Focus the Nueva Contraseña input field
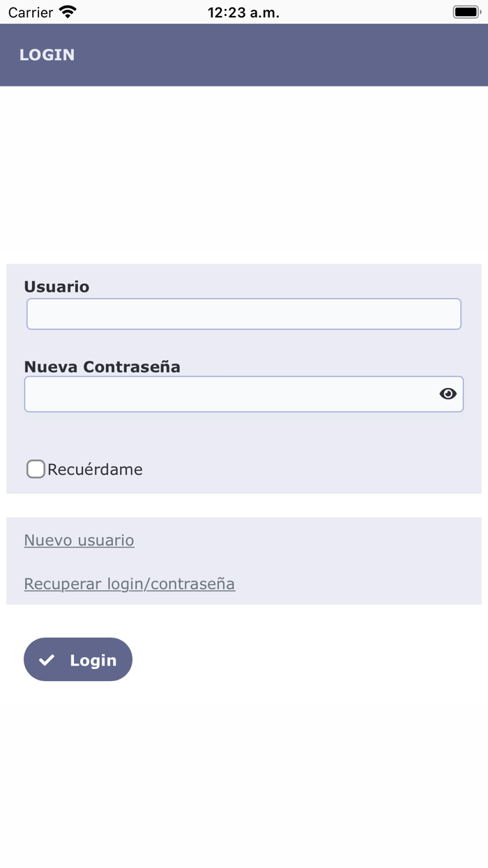The height and width of the screenshot is (868, 488). click(x=230, y=394)
